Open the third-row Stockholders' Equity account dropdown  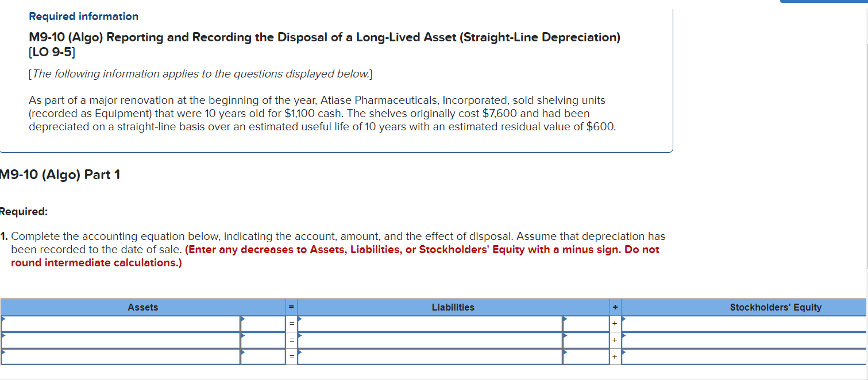741,356
